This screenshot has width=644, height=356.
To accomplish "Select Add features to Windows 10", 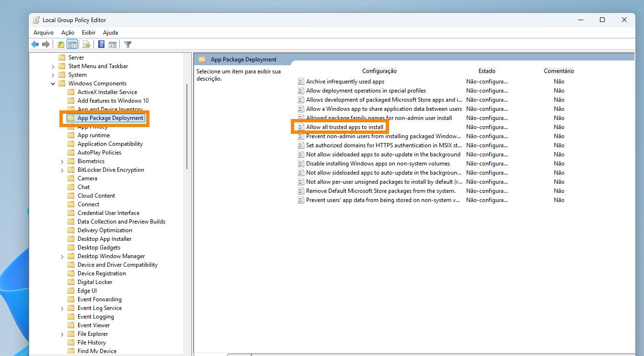I will 113,101.
